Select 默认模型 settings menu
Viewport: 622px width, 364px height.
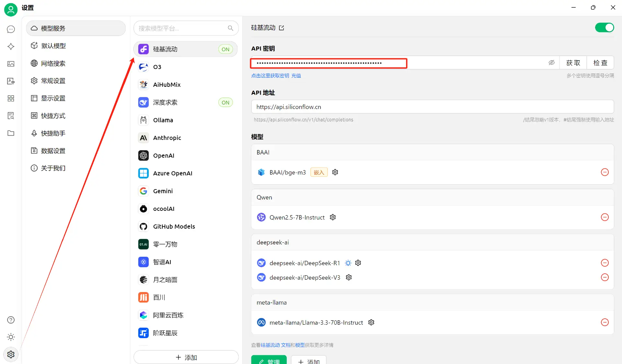tap(76, 46)
